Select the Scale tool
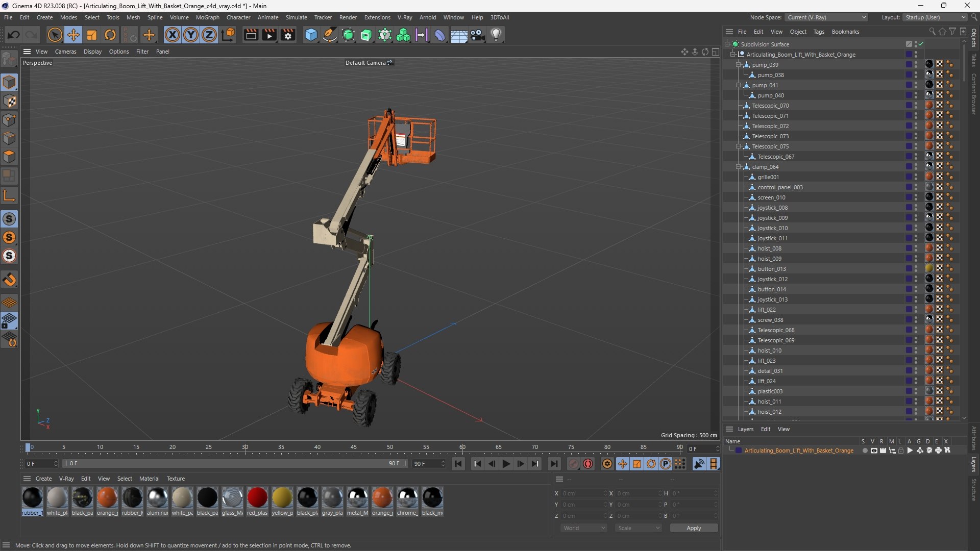This screenshot has height=551, width=980. pos(92,35)
